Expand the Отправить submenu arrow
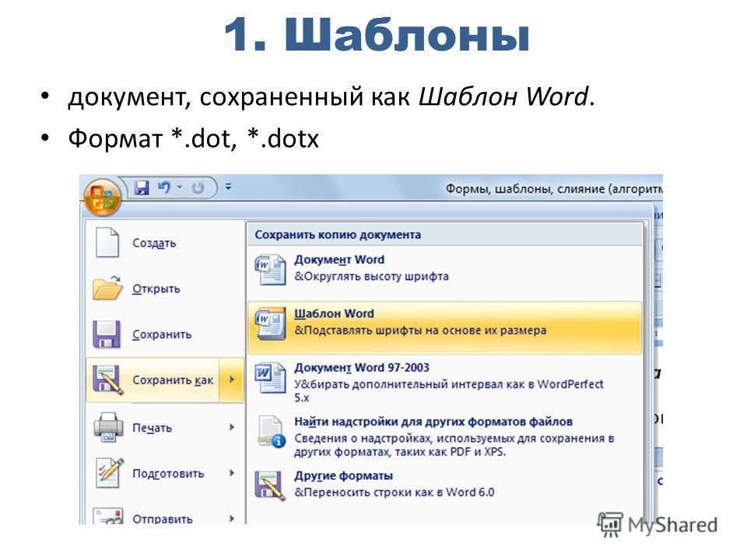 point(232,519)
